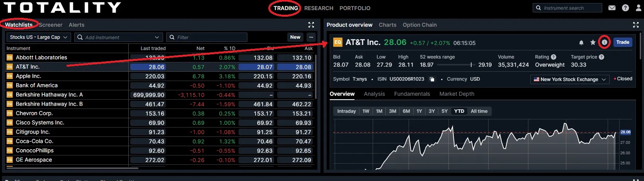Open AT&T instrument info icon
The image size is (644, 181).
(x=605, y=42)
